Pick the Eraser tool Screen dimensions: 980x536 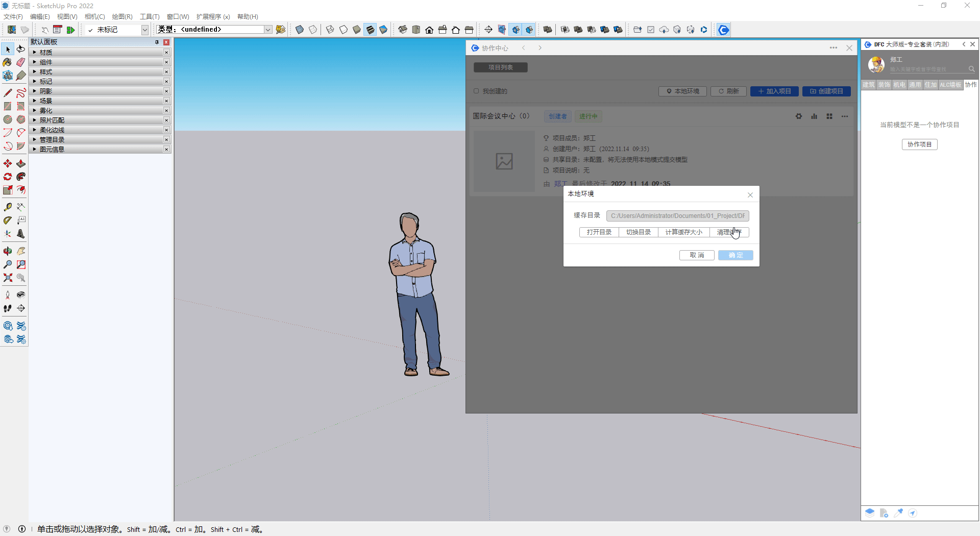(x=21, y=62)
